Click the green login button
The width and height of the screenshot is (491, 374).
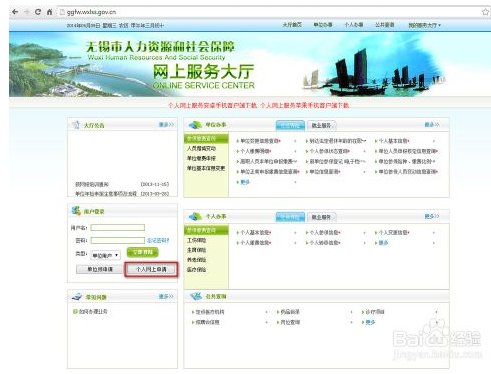(x=143, y=252)
